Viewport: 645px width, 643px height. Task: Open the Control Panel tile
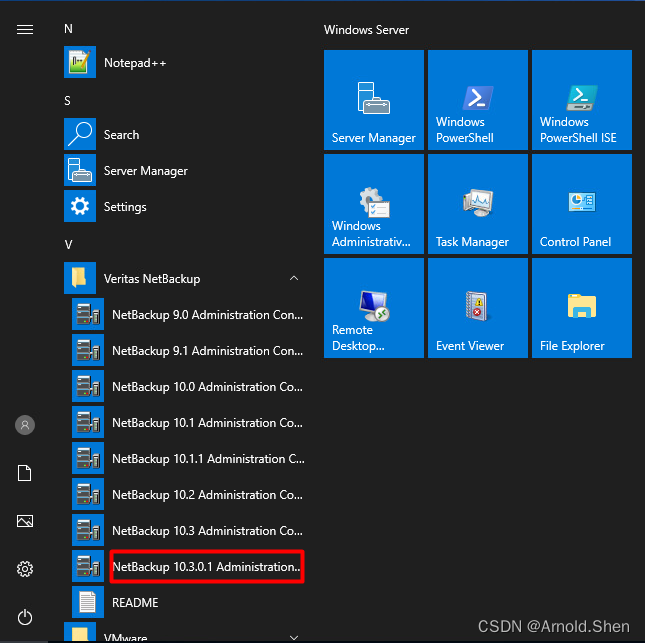(582, 204)
